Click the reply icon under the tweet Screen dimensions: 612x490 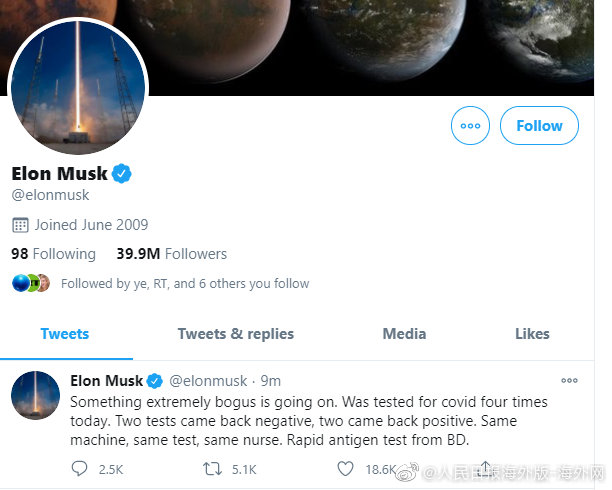(81, 468)
